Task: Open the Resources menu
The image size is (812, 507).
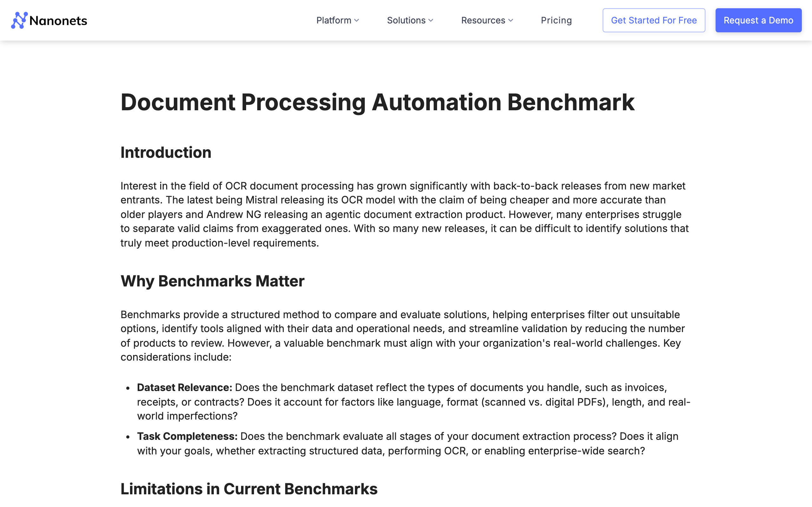Action: tap(483, 21)
